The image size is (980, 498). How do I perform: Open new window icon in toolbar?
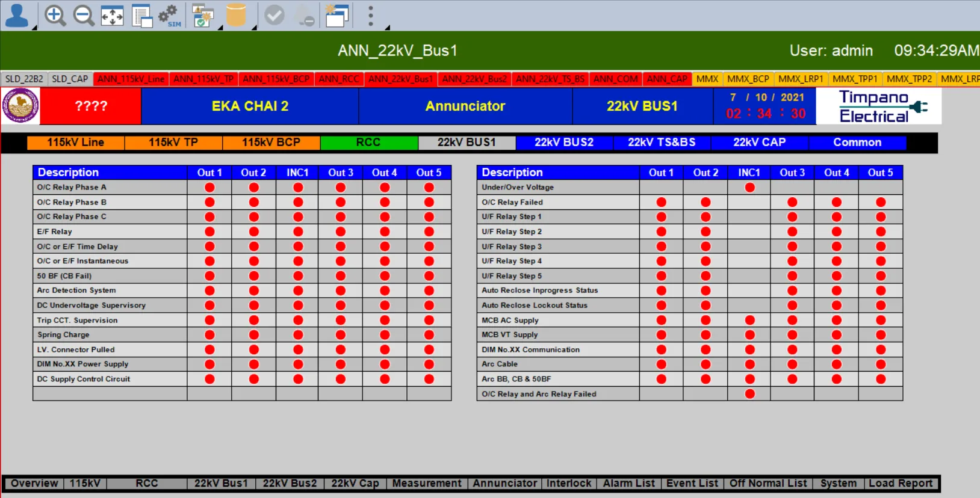[x=337, y=16]
